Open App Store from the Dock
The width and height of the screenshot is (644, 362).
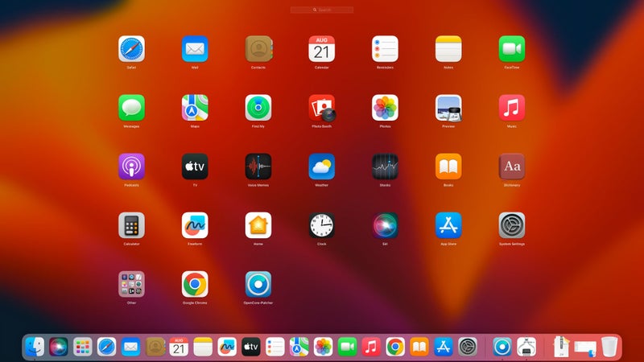pyautogui.click(x=444, y=348)
